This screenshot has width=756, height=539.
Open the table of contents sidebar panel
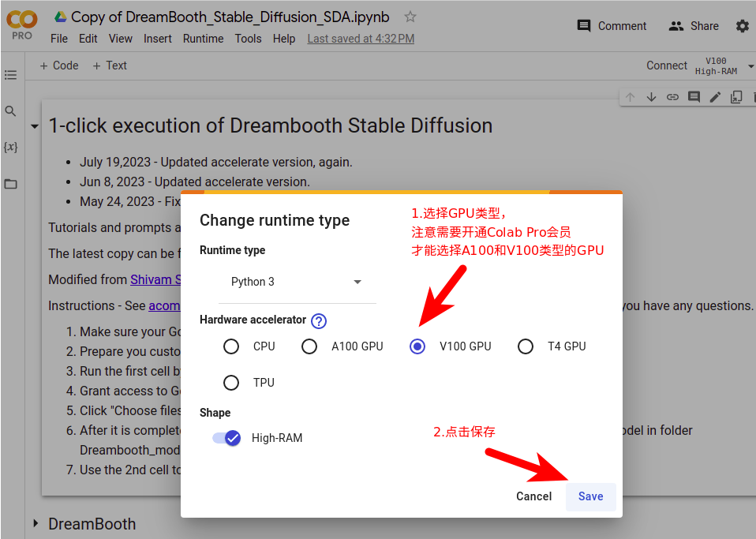pos(11,75)
